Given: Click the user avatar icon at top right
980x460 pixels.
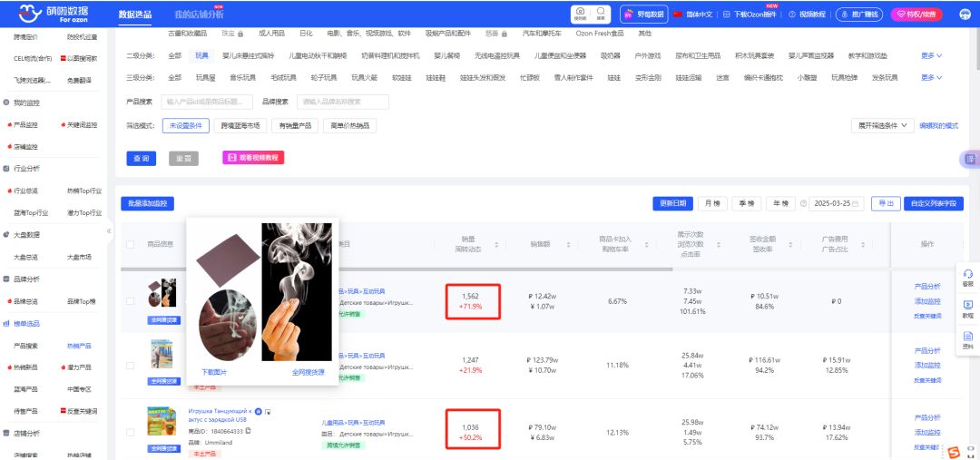Looking at the screenshot, I should [x=965, y=14].
